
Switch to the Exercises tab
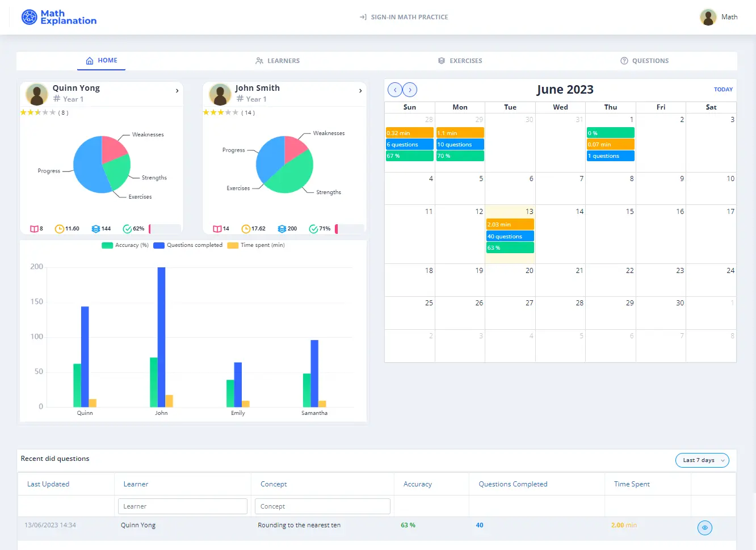[x=460, y=61]
